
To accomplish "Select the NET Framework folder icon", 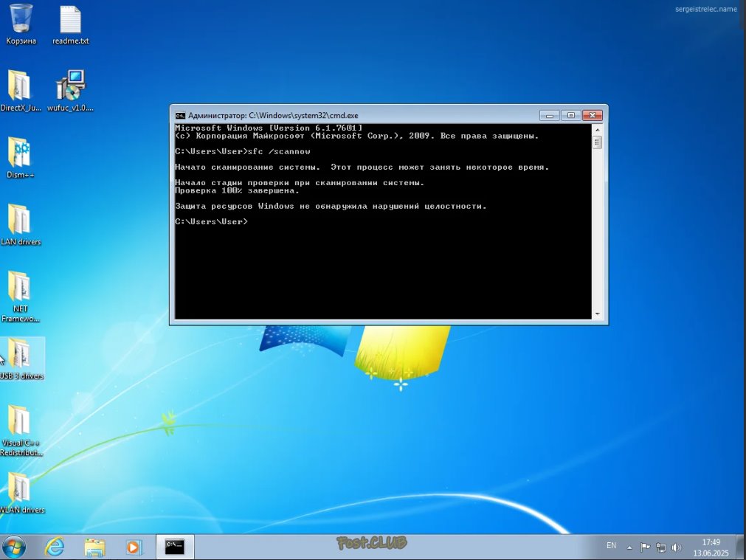I will click(x=21, y=297).
